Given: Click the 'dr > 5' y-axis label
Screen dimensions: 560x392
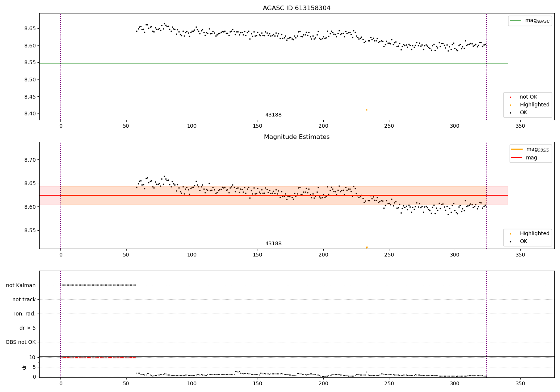Looking at the screenshot, I should (x=28, y=328).
